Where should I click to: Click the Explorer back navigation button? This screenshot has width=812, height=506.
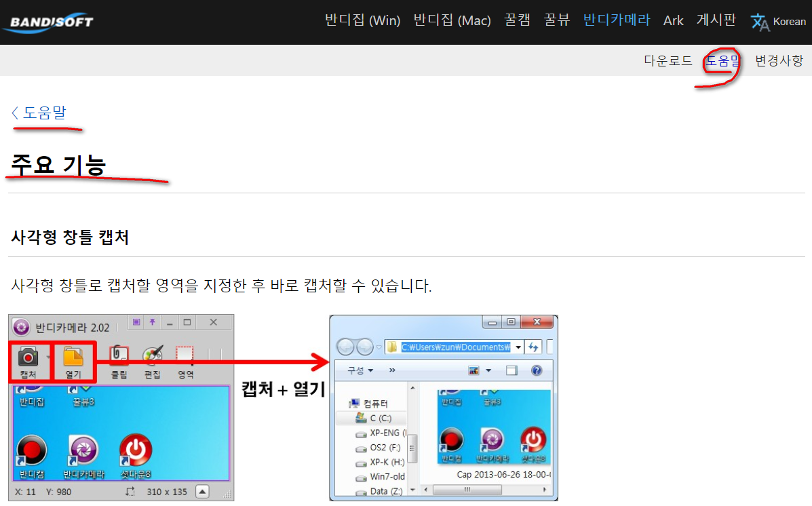pos(345,347)
